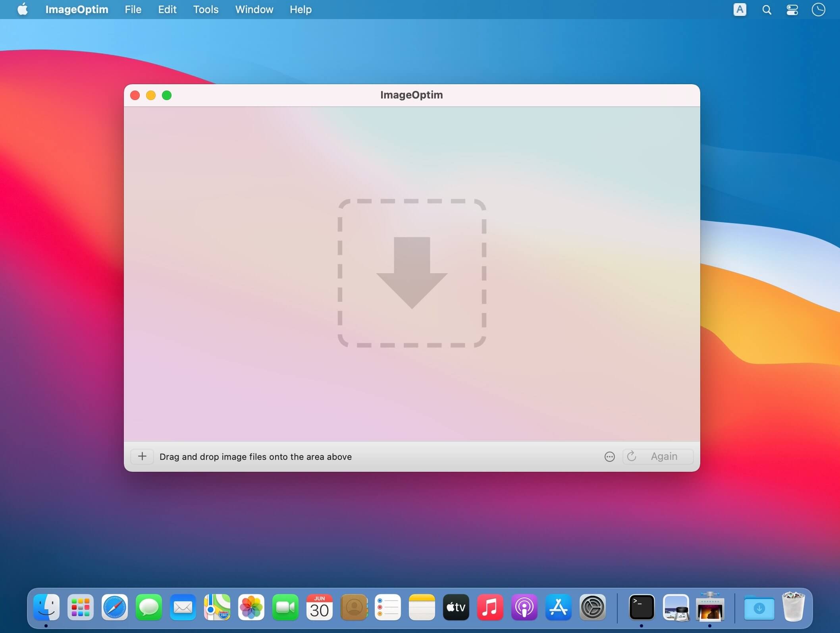This screenshot has width=840, height=633.
Task: Open Spotlight search in the menu bar
Action: click(767, 10)
